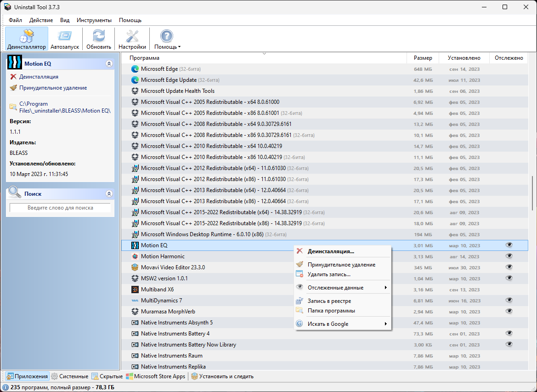Click tracked eye icon for MultiDynamics 7
The height and width of the screenshot is (392, 537).
[x=509, y=300]
